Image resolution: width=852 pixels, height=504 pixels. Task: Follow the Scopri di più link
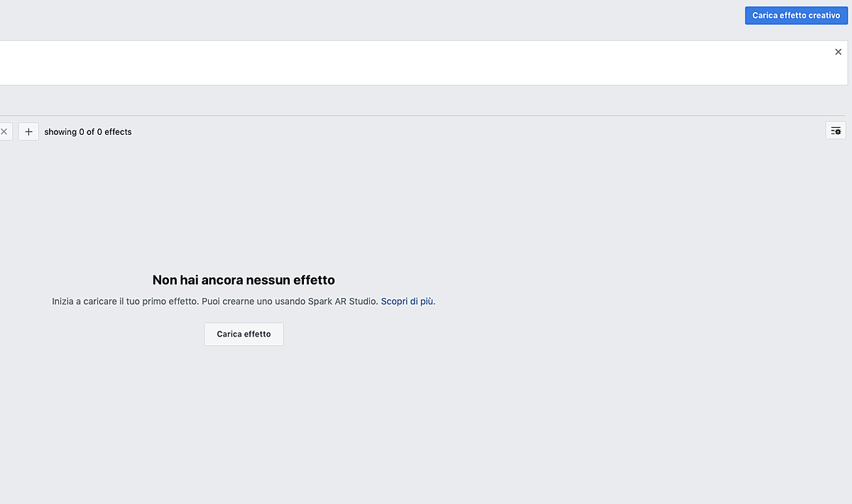pos(408,301)
